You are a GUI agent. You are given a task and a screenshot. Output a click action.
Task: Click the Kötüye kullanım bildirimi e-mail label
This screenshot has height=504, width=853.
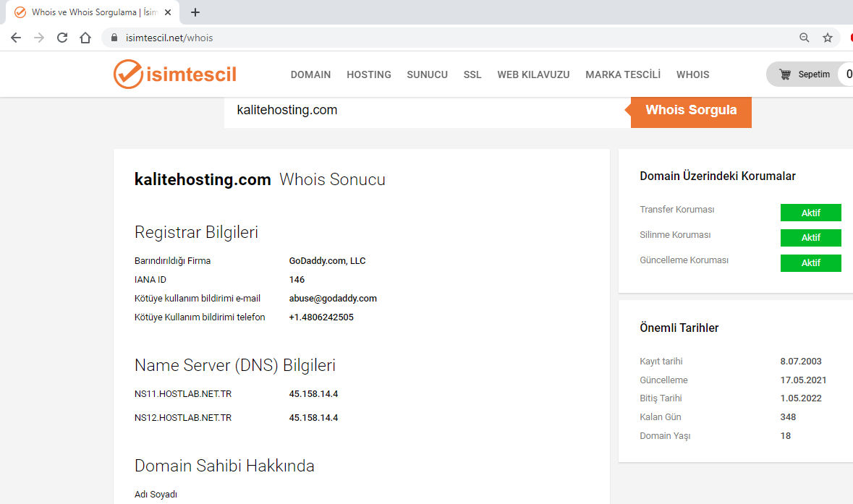(198, 299)
